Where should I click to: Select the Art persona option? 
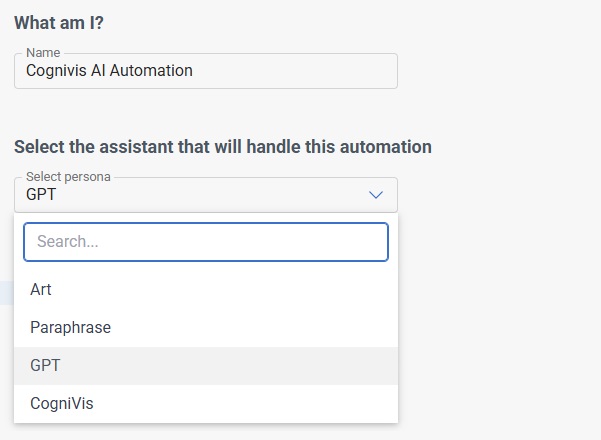(x=41, y=289)
